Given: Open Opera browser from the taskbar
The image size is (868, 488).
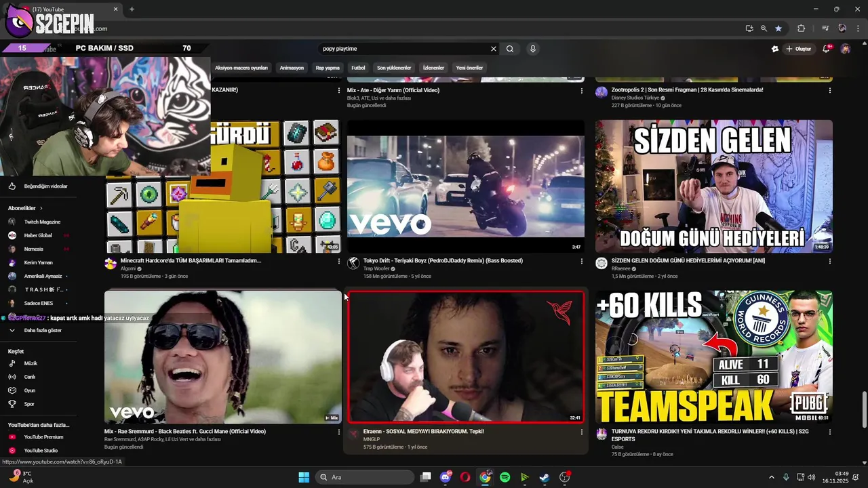Looking at the screenshot, I should (x=465, y=477).
